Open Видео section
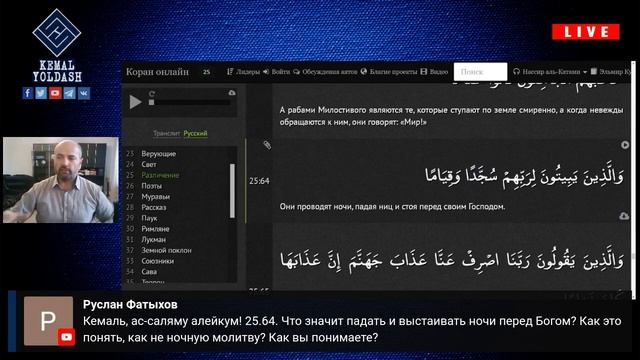Image resolution: width=640 pixels, height=360 pixels. tap(434, 72)
